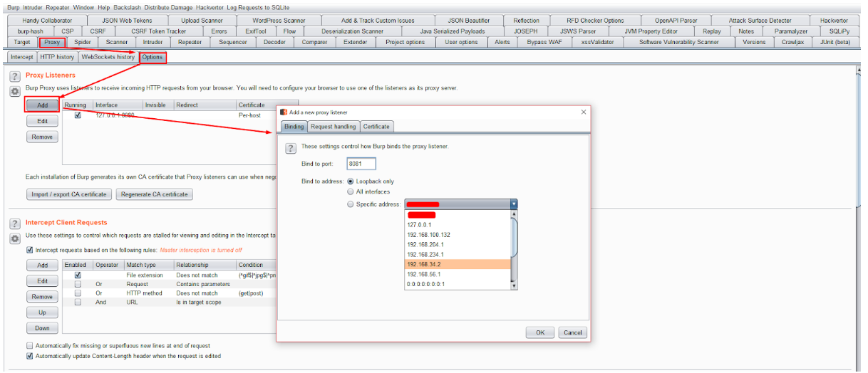868x373 pixels.
Task: Open the HTTP history sub-tab
Action: pyautogui.click(x=57, y=57)
